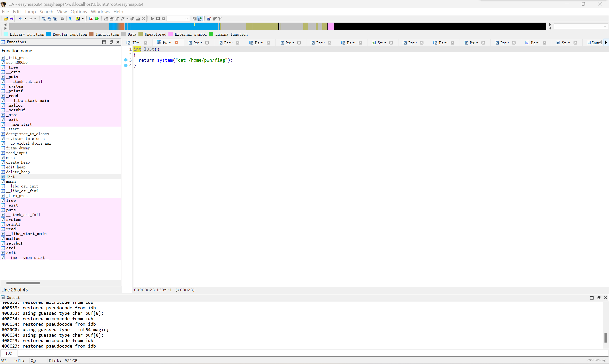Click the start process play button
Image resolution: width=609 pixels, height=364 pixels.
[x=152, y=19]
